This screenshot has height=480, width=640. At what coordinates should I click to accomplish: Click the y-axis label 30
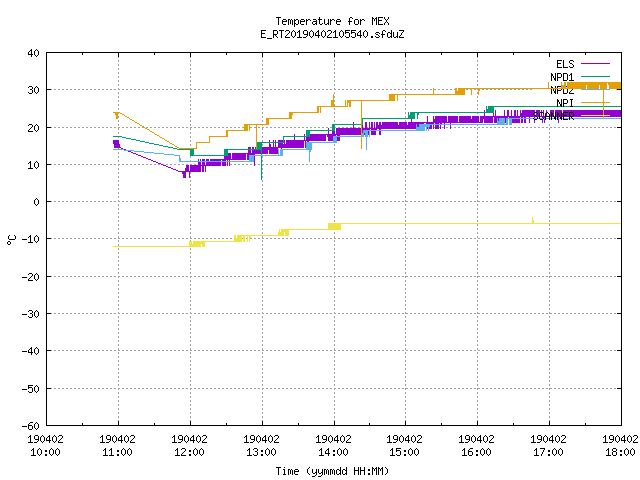pyautogui.click(x=33, y=90)
